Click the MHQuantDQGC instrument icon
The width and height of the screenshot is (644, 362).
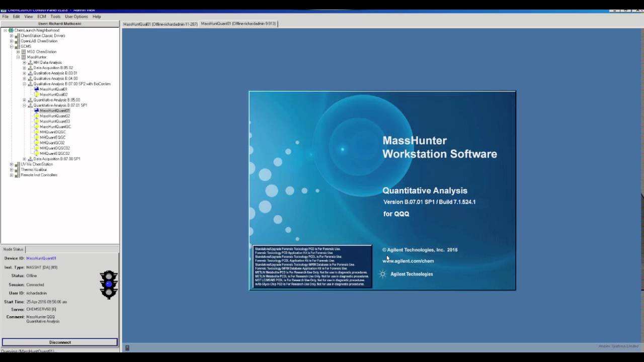point(36,132)
